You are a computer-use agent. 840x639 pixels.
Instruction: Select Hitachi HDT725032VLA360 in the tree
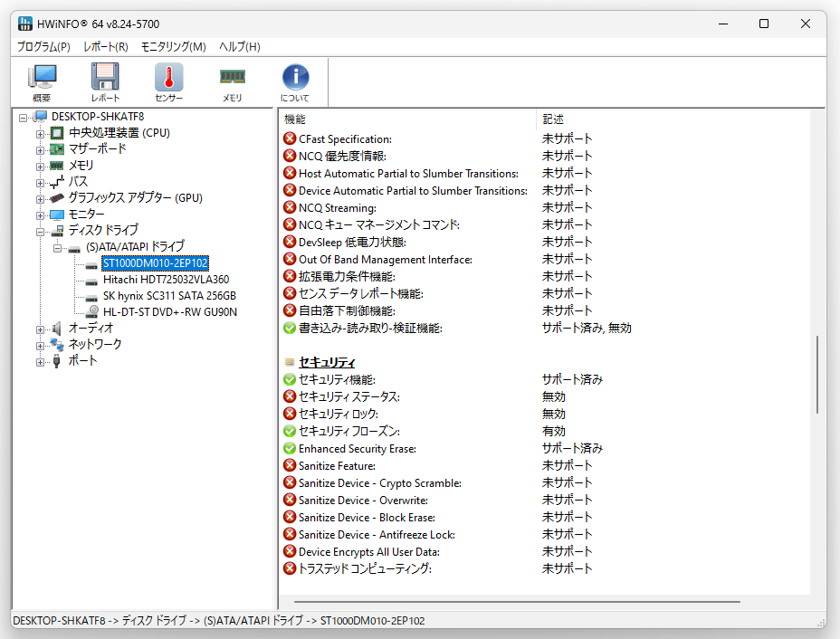click(166, 280)
